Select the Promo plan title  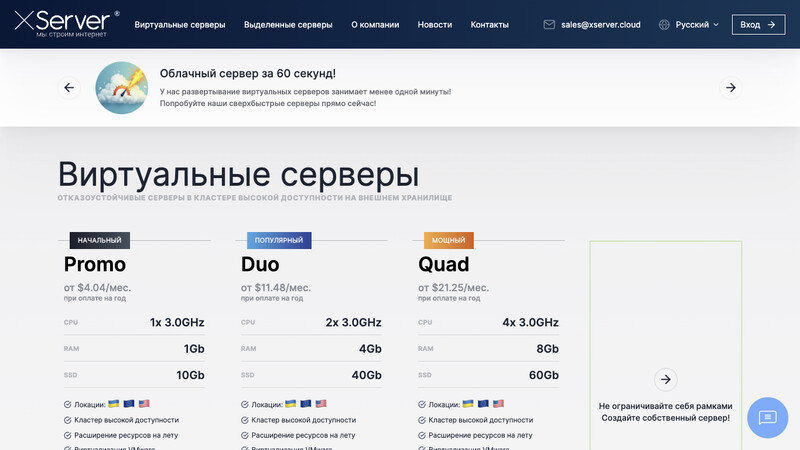point(95,264)
